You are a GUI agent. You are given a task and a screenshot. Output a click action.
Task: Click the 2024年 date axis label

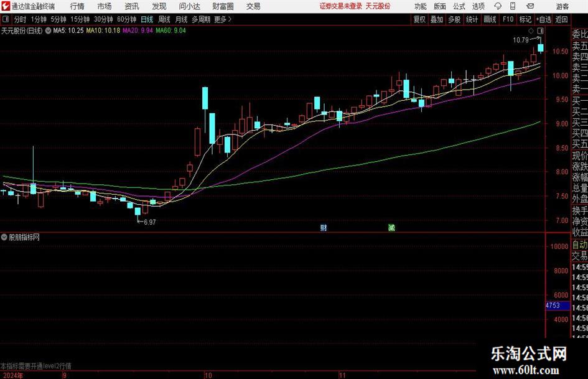tap(12, 375)
